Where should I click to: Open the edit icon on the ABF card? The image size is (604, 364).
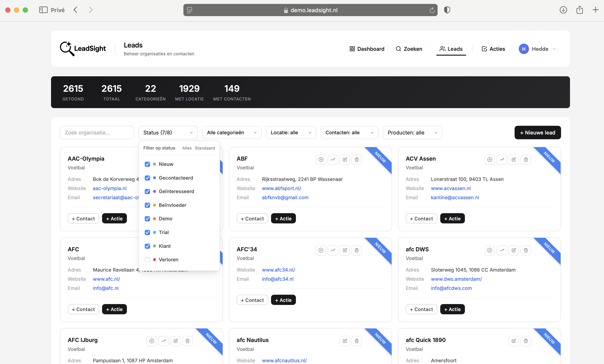(x=345, y=160)
